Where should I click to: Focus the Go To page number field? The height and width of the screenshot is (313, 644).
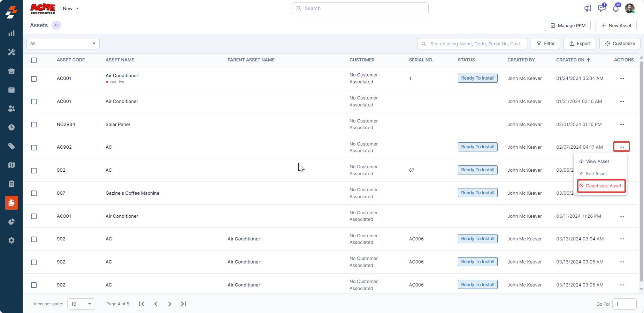624,304
